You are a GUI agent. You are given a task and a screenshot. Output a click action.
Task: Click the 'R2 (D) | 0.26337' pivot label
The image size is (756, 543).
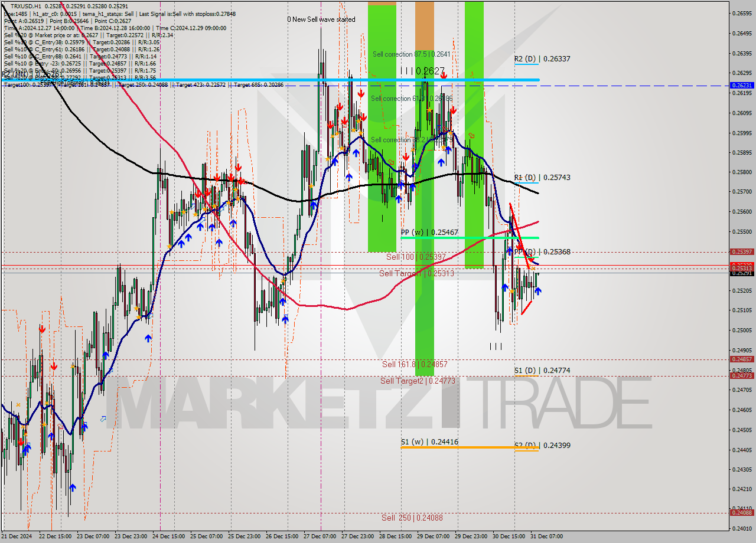pos(542,59)
